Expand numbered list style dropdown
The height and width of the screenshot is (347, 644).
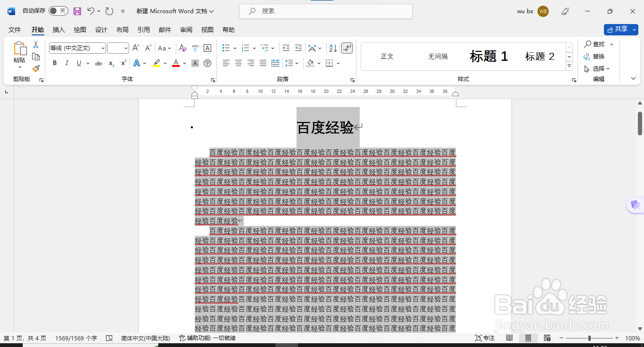(x=255, y=48)
